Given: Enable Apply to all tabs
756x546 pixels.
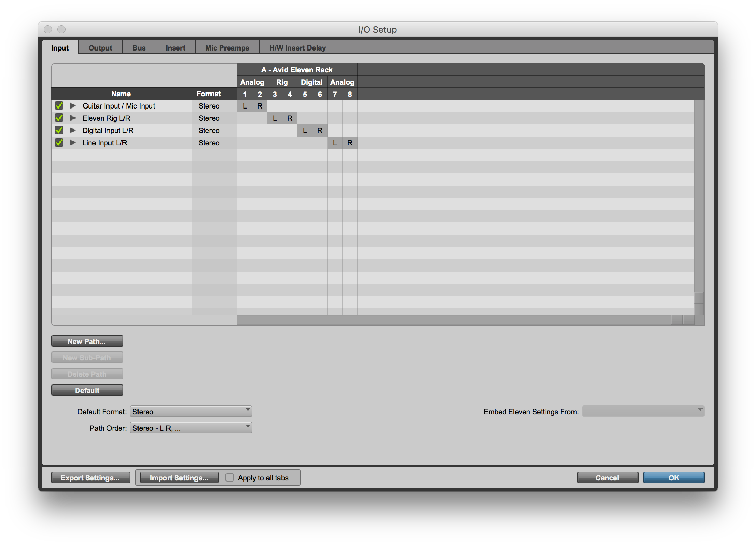Looking at the screenshot, I should [x=230, y=477].
